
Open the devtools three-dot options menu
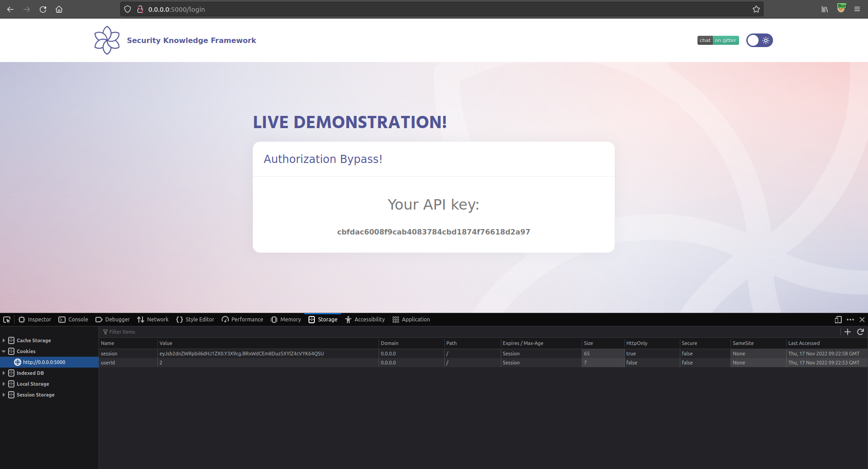pyautogui.click(x=850, y=320)
